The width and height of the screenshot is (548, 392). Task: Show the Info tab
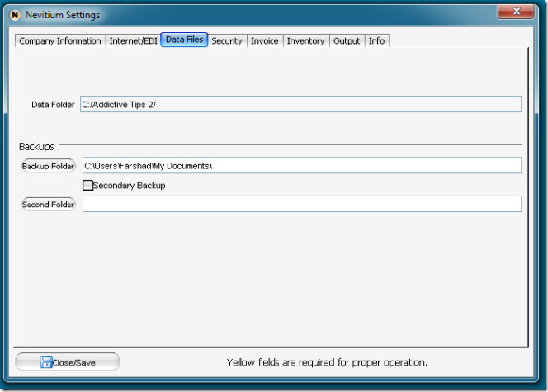[x=376, y=41]
